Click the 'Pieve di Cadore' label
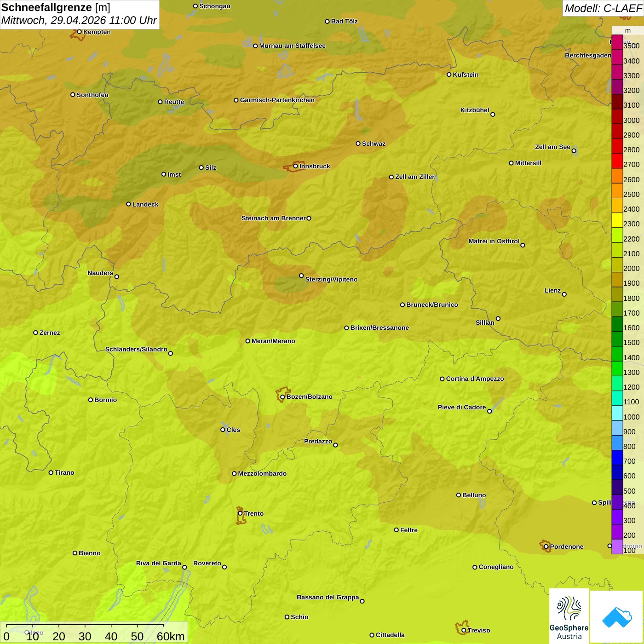644x644 pixels. 461,407
